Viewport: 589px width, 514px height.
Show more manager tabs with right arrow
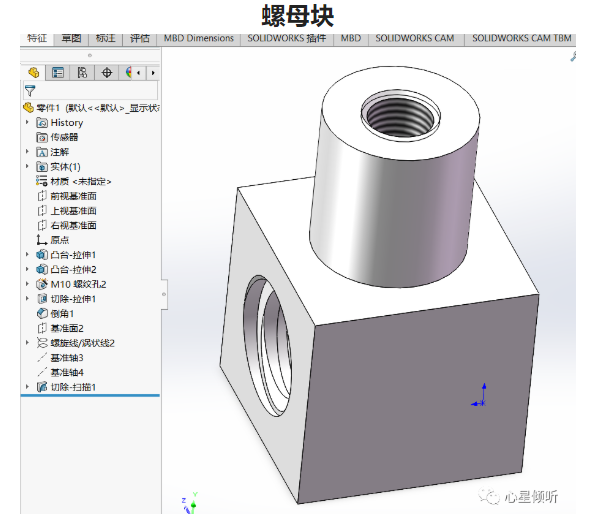(x=153, y=73)
